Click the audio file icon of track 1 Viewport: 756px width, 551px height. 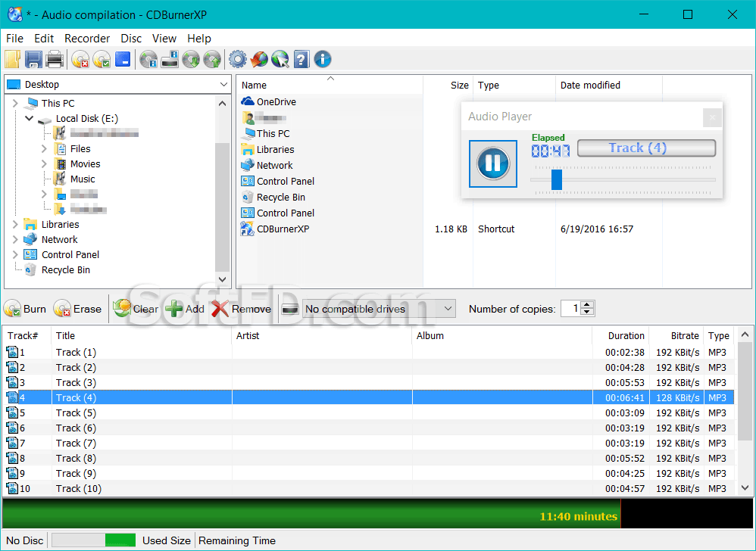[11, 352]
